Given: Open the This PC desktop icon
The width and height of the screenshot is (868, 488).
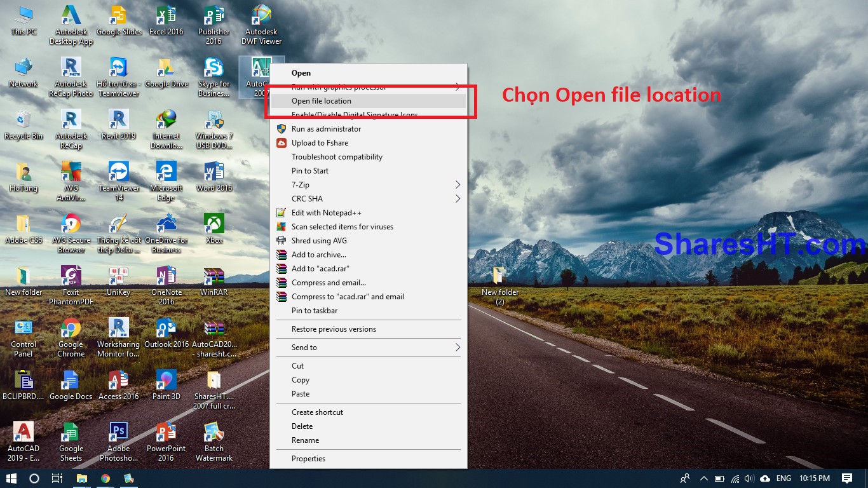Looking at the screenshot, I should click(x=24, y=21).
